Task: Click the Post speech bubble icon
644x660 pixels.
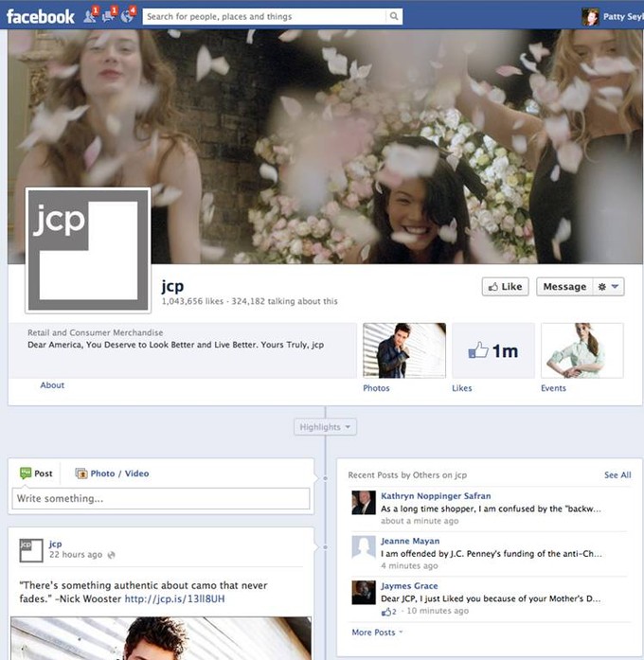Action: point(26,473)
